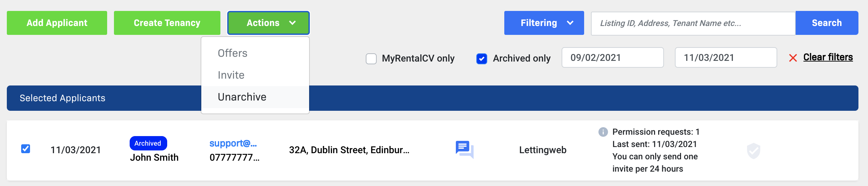Select Invite in the Actions menu
This screenshot has height=186, width=868.
pyautogui.click(x=231, y=75)
